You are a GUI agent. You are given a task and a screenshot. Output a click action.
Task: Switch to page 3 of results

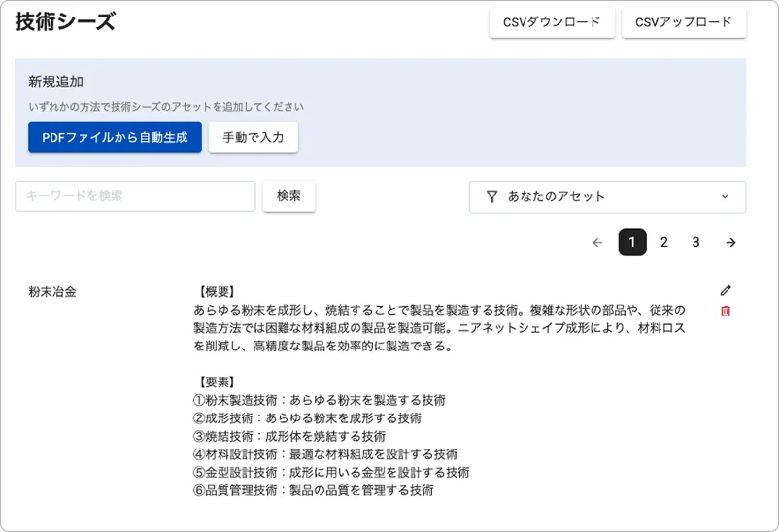click(x=696, y=242)
